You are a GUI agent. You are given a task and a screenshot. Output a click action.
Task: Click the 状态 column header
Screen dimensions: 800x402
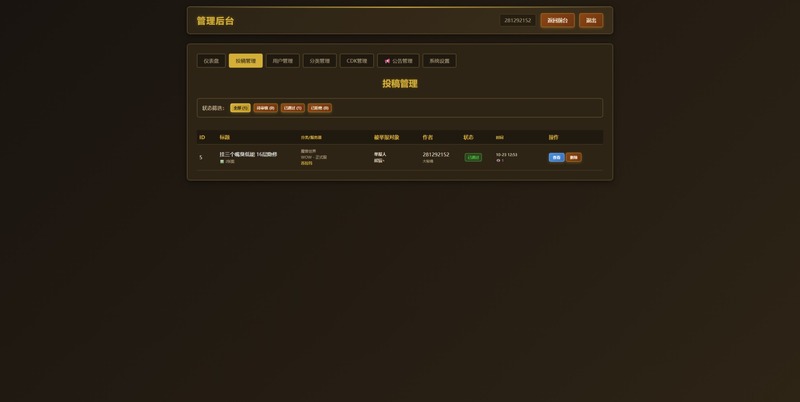point(468,137)
